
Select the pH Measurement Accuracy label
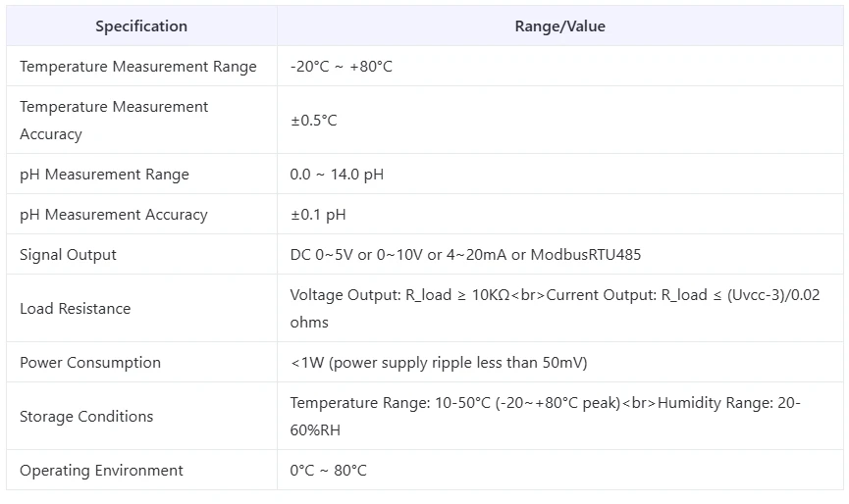[x=114, y=215]
